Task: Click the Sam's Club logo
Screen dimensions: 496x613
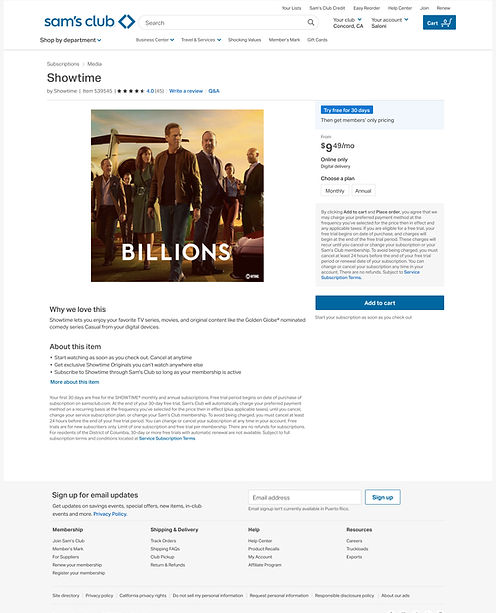Action: tap(90, 22)
